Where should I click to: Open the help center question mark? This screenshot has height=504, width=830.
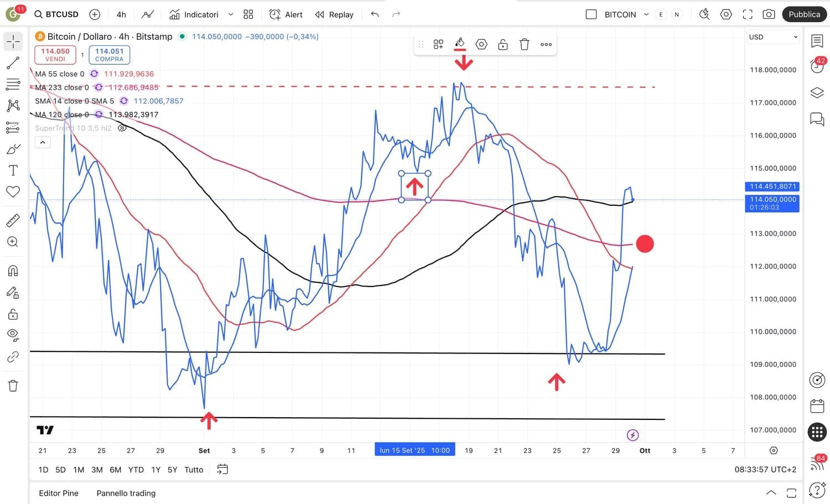tap(817, 490)
